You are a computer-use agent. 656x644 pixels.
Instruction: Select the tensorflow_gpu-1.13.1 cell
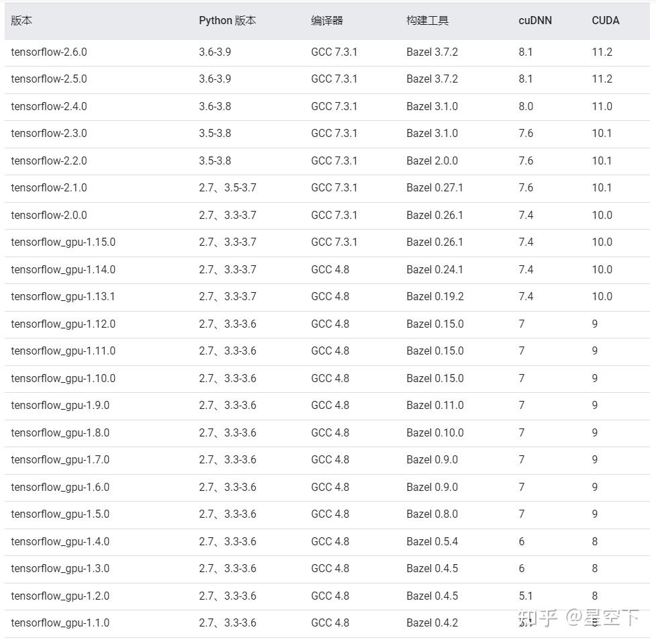[x=62, y=297]
